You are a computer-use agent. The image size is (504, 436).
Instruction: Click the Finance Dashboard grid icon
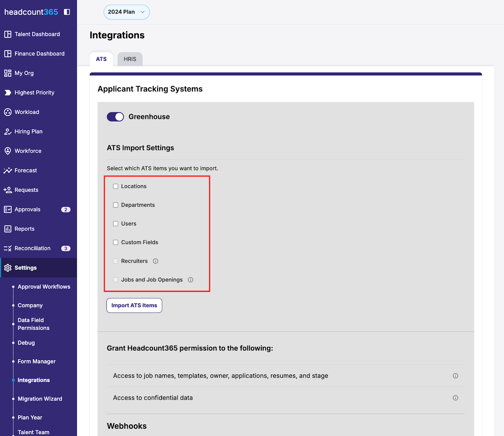point(8,54)
